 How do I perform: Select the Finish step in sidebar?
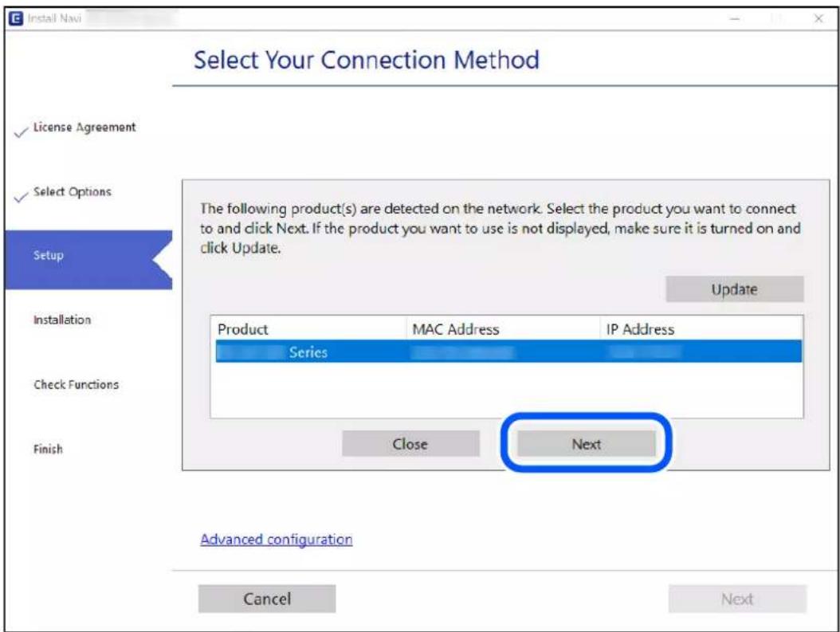click(48, 449)
